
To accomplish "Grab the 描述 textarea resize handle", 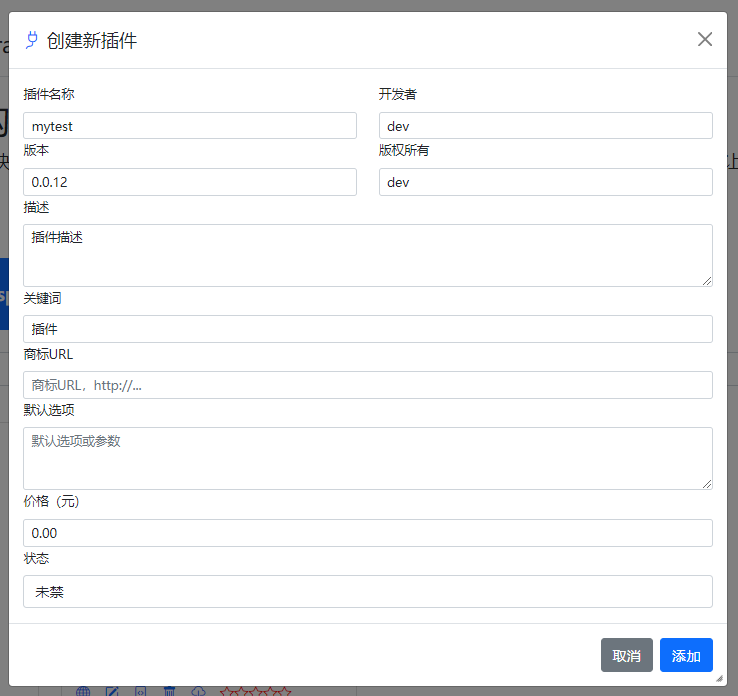I will [x=707, y=281].
